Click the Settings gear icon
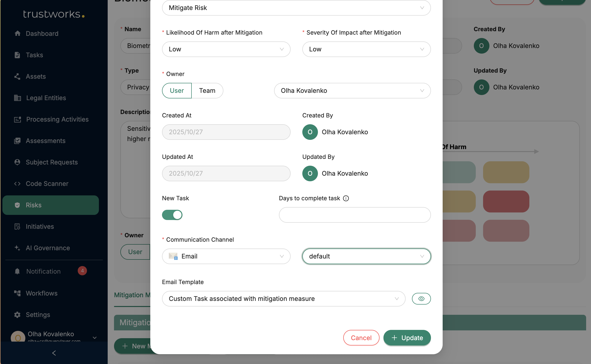Viewport: 591px width, 364px height. coord(17,315)
